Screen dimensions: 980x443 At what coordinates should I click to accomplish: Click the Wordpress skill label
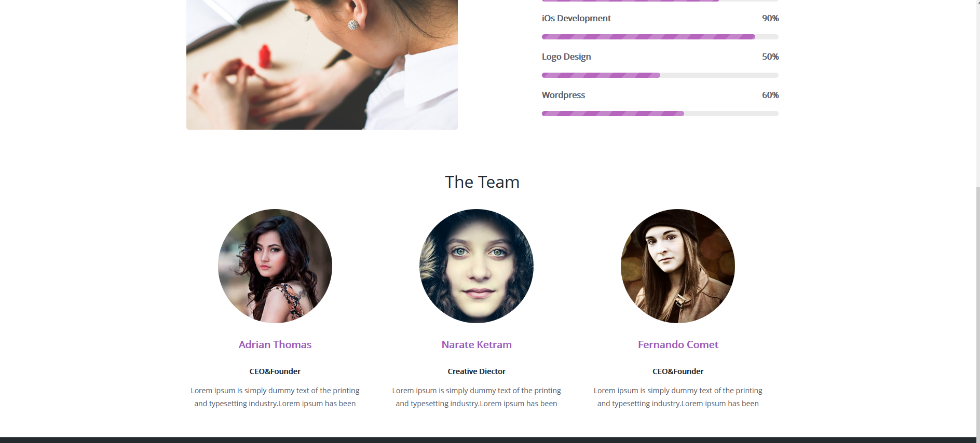click(563, 95)
